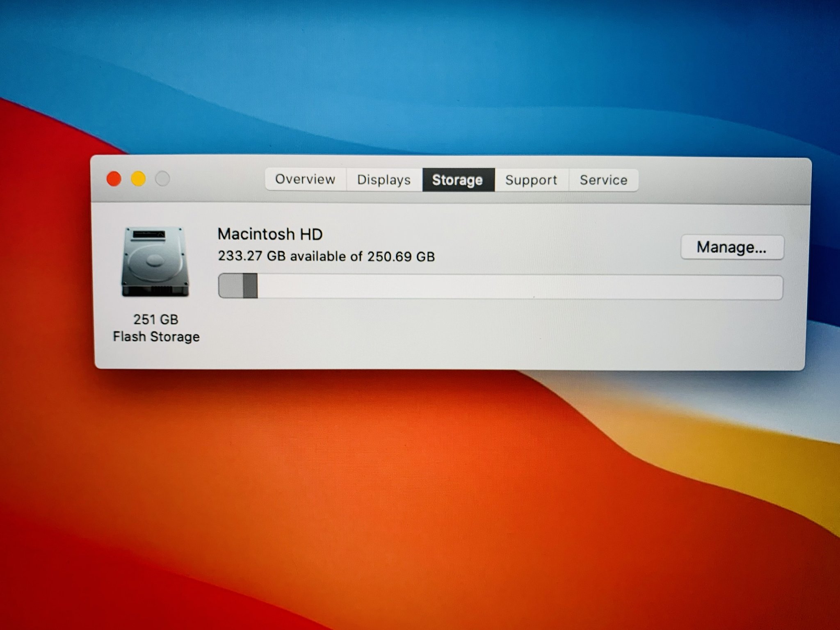Go to the Support tab
The height and width of the screenshot is (630, 840).
pyautogui.click(x=531, y=180)
